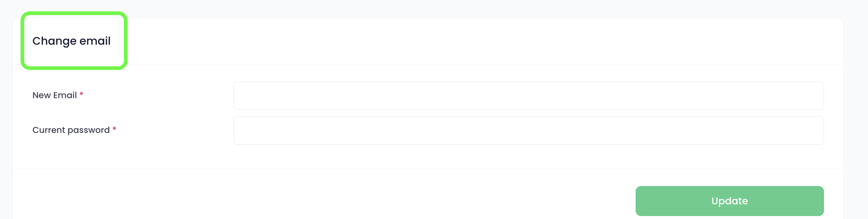Focus the New Email input field
Screen dimensions: 868x219
(x=529, y=96)
